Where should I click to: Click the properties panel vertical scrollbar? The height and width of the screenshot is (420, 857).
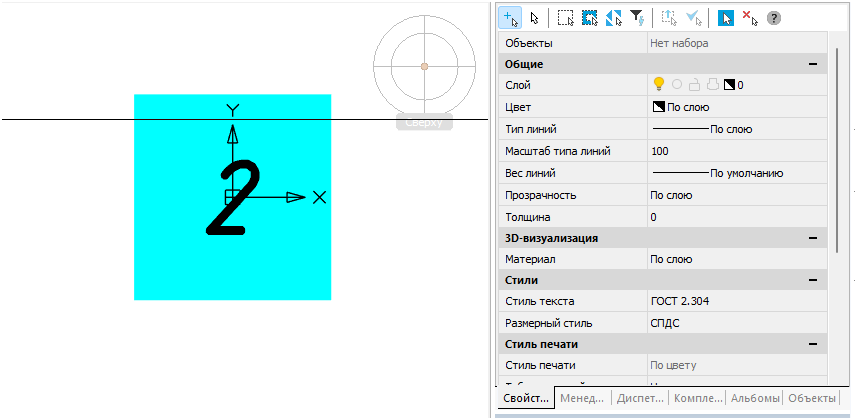[x=837, y=150]
